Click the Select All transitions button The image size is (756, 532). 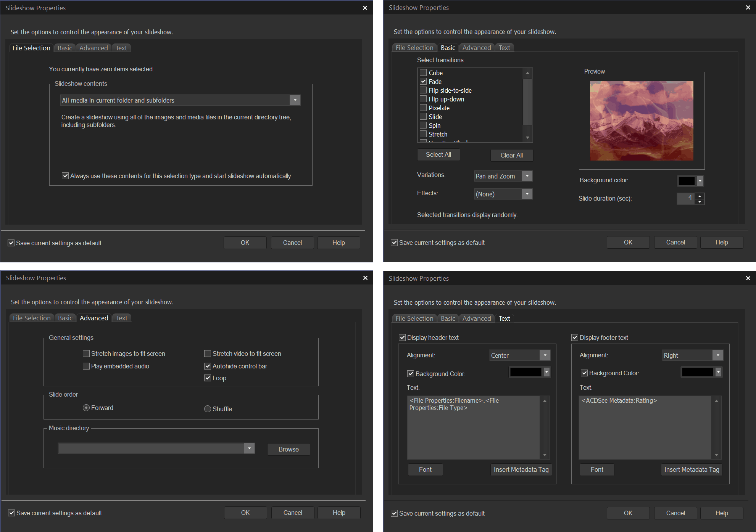(438, 154)
